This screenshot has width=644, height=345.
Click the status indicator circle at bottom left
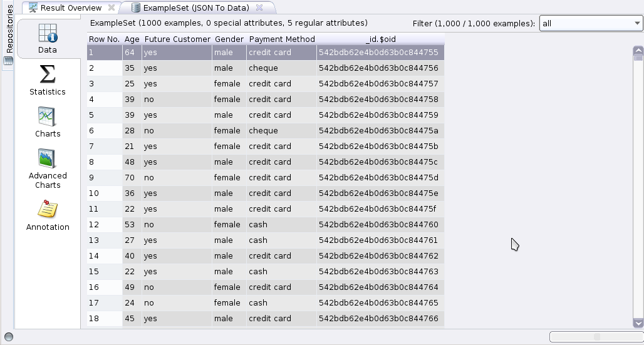9,337
